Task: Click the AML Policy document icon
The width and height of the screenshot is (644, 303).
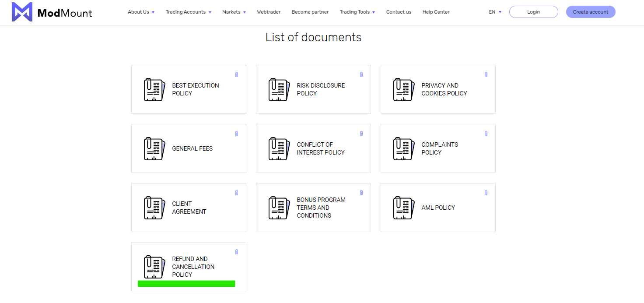Action: point(404,208)
